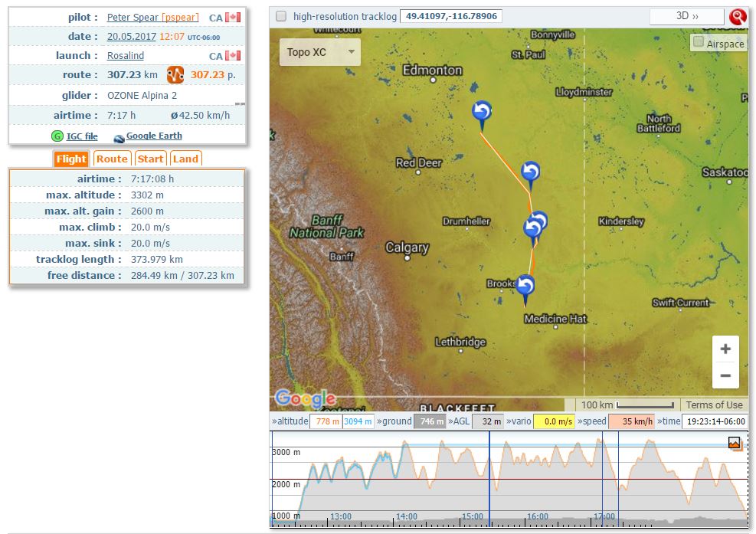
Task: Click the ground readout 746 m
Action: tap(430, 421)
